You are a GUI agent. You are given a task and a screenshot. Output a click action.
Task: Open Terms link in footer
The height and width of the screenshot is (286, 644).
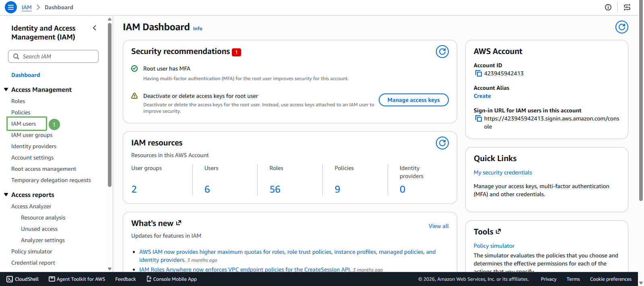point(573,279)
